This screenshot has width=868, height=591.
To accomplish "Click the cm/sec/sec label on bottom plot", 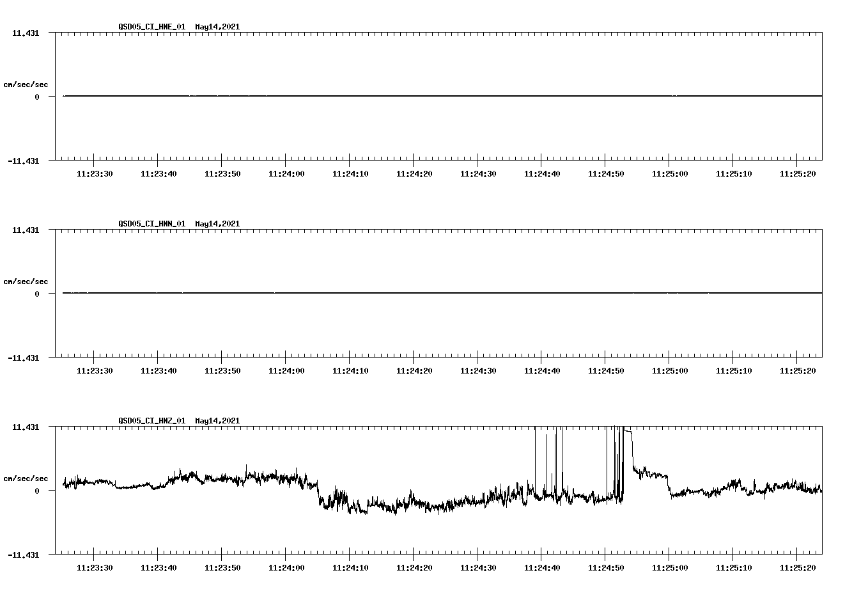I will [26, 477].
